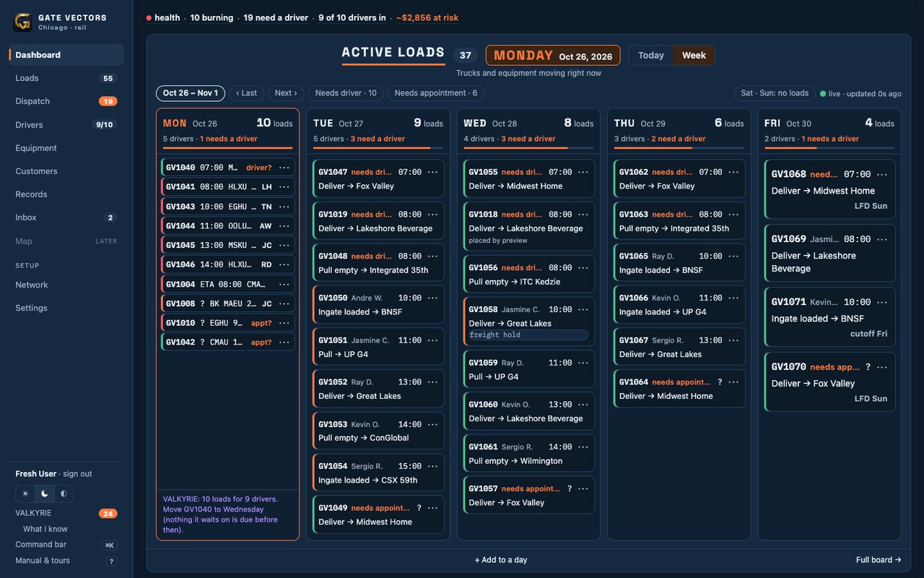
Task: Open the more menu for load GV1068
Action: coord(883,174)
